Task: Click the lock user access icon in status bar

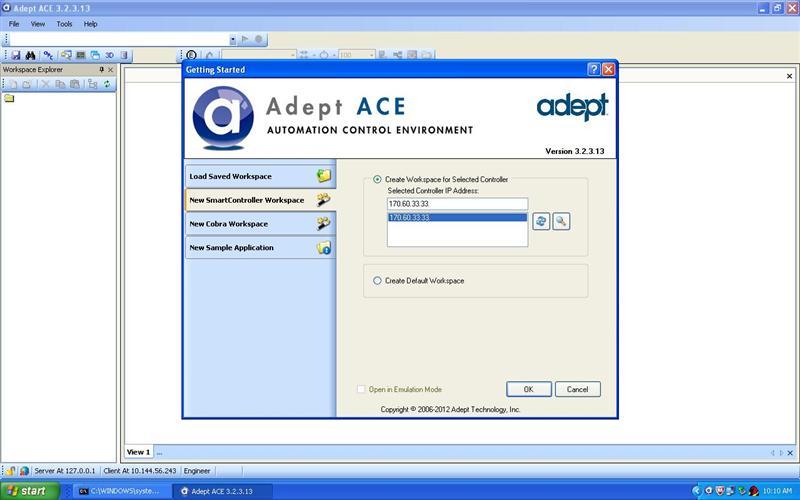Action: 10,471
